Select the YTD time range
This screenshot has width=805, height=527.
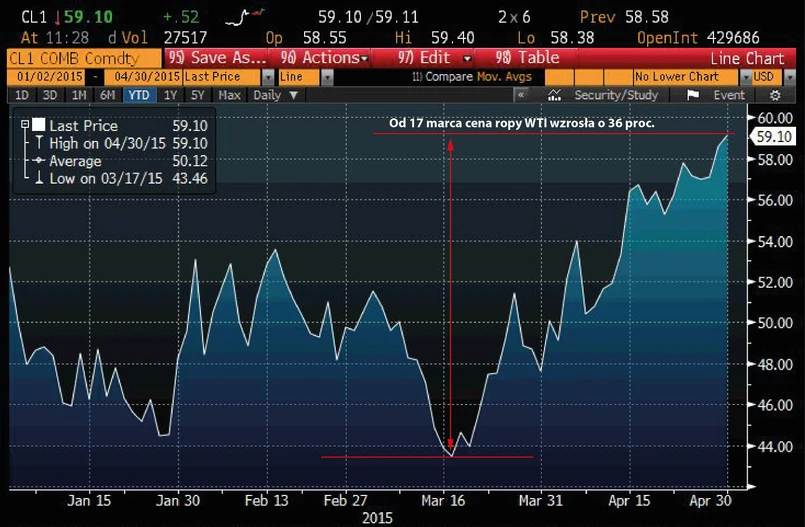(139, 95)
